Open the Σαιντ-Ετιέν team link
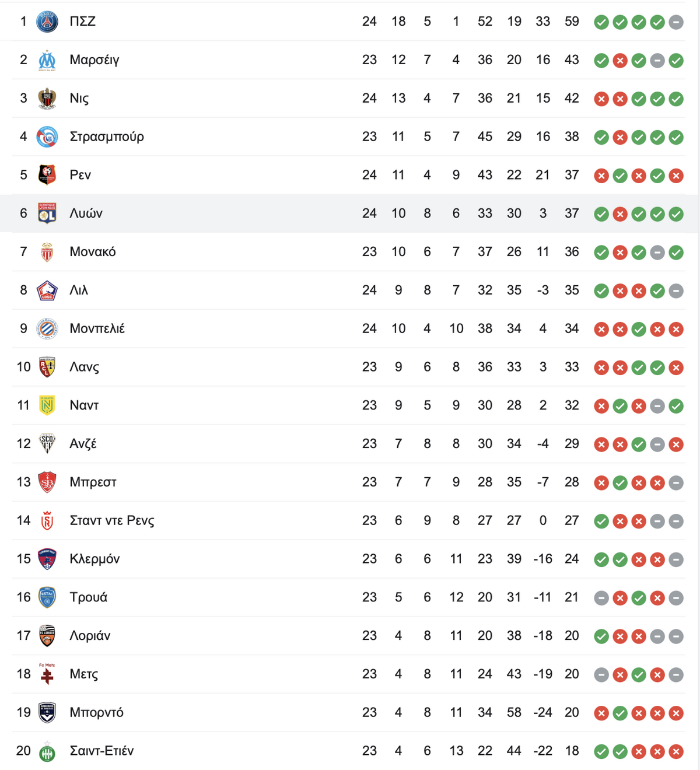 coord(102,751)
